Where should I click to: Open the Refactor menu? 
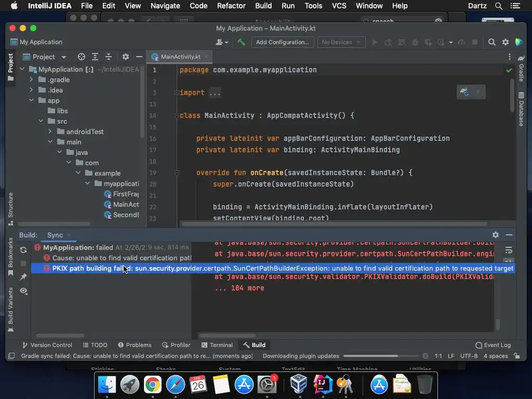(231, 6)
